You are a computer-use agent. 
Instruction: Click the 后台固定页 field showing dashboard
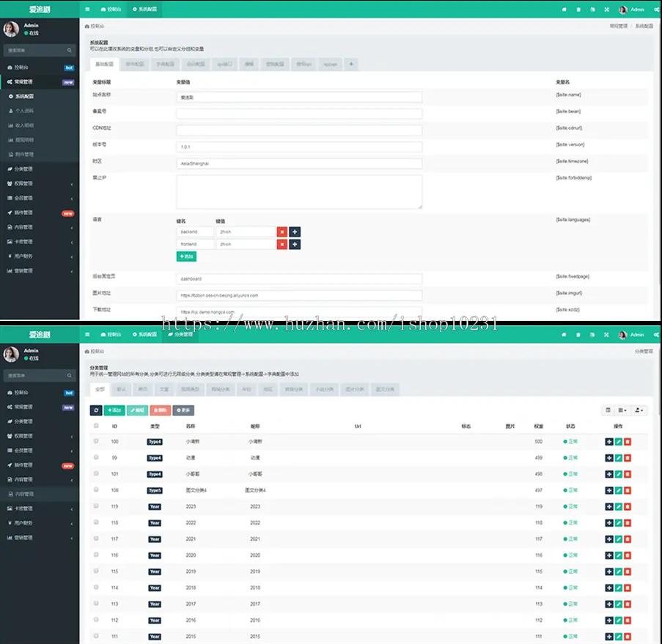pos(299,279)
